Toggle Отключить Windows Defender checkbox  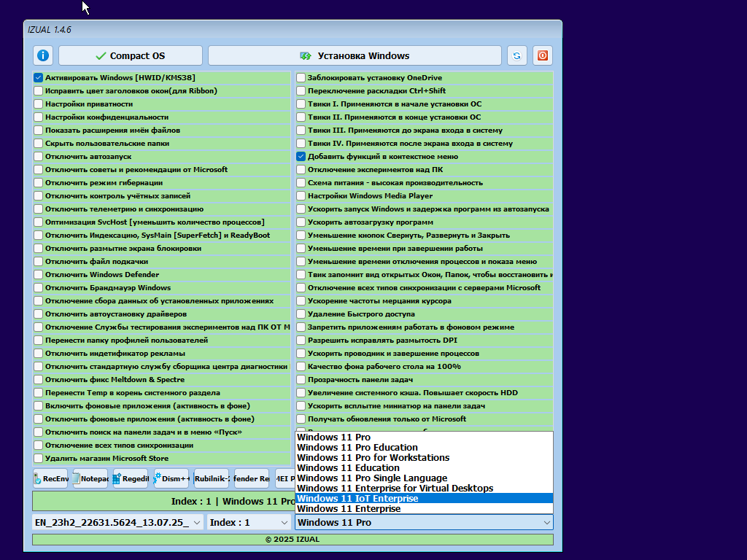39,275
